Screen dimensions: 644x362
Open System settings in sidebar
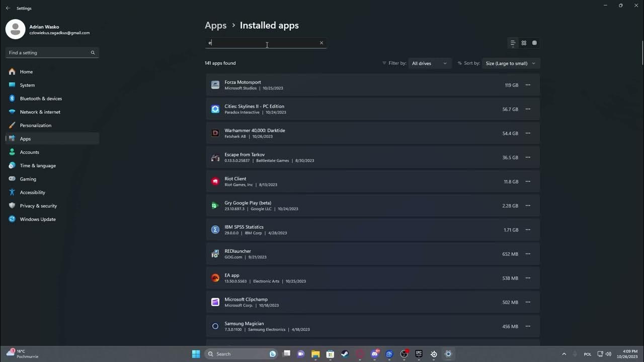click(52, 85)
